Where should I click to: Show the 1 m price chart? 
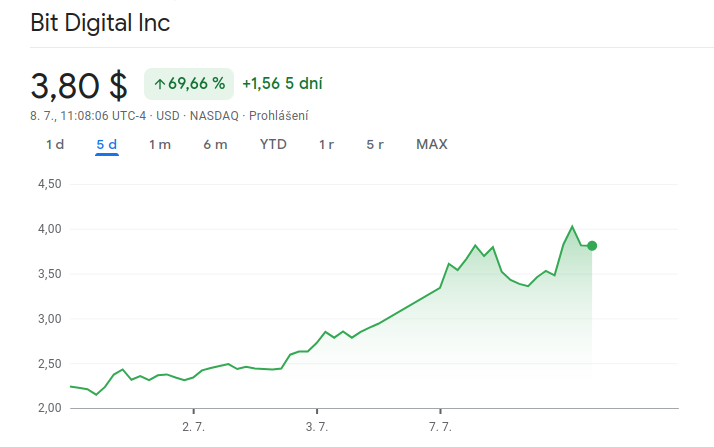click(160, 144)
